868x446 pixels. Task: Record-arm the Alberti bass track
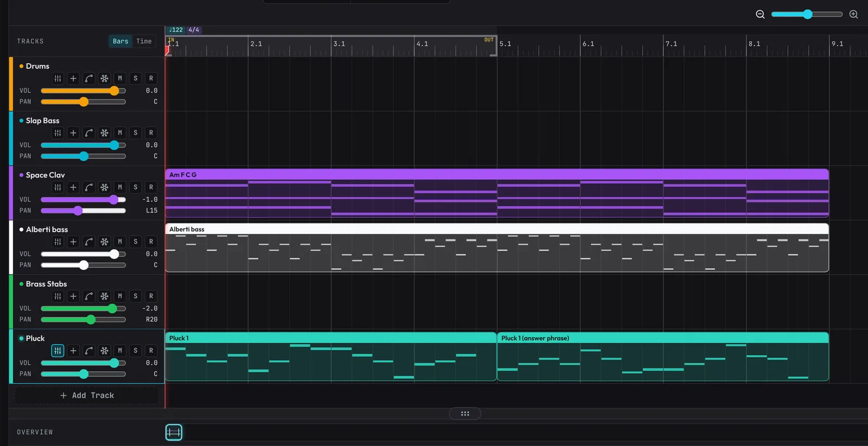[151, 241]
